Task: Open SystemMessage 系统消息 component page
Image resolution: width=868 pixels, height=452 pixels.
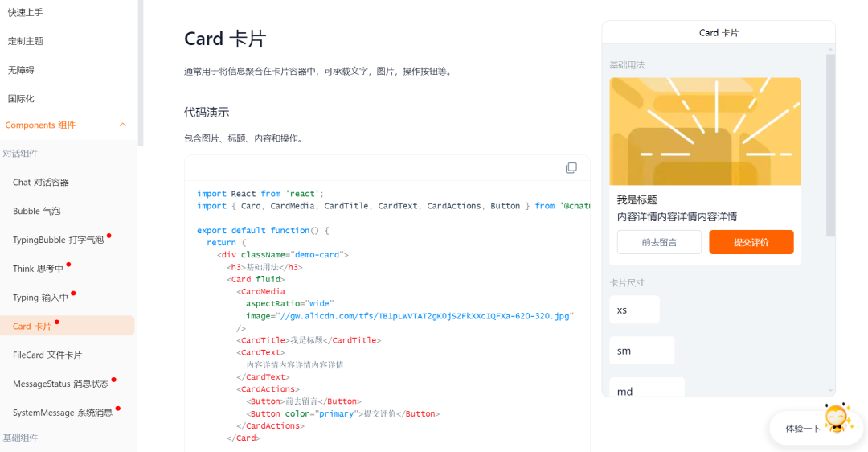Action: pos(63,413)
